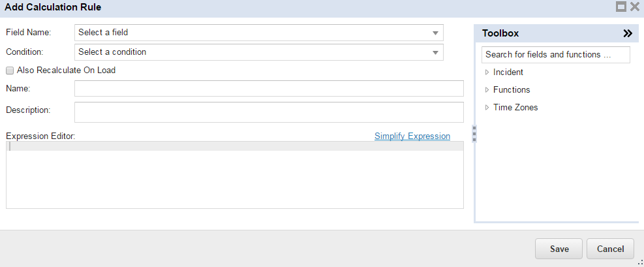Expand the Functions tree node
This screenshot has height=267, width=644.
487,90
